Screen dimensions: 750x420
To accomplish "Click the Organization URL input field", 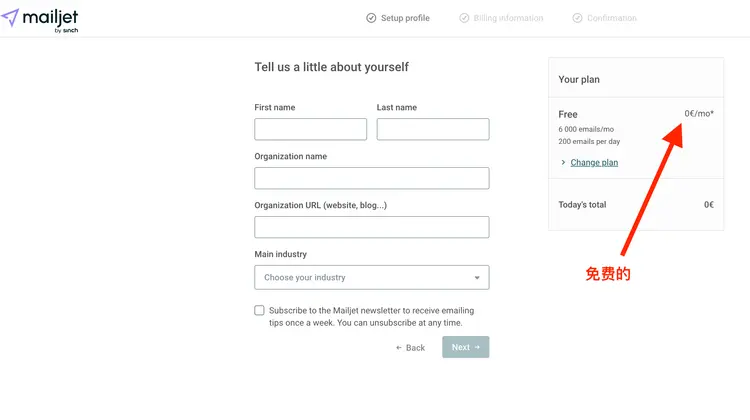I will pos(371,227).
